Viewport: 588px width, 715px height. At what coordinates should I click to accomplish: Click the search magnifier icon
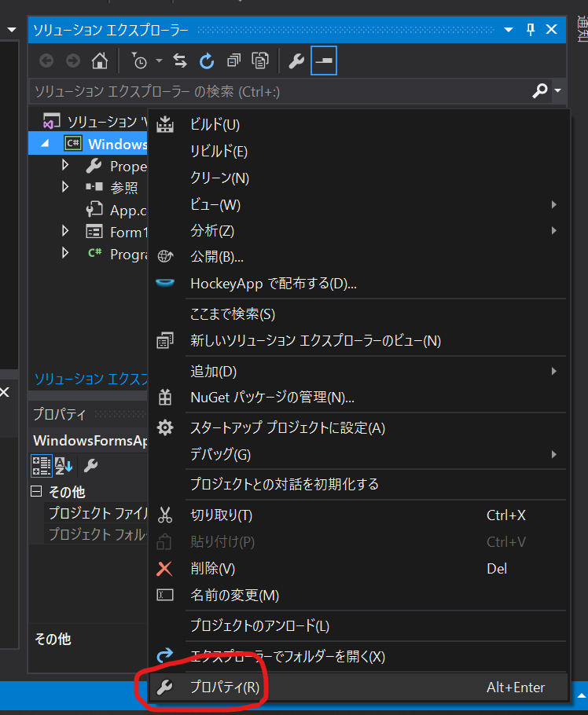tap(540, 90)
